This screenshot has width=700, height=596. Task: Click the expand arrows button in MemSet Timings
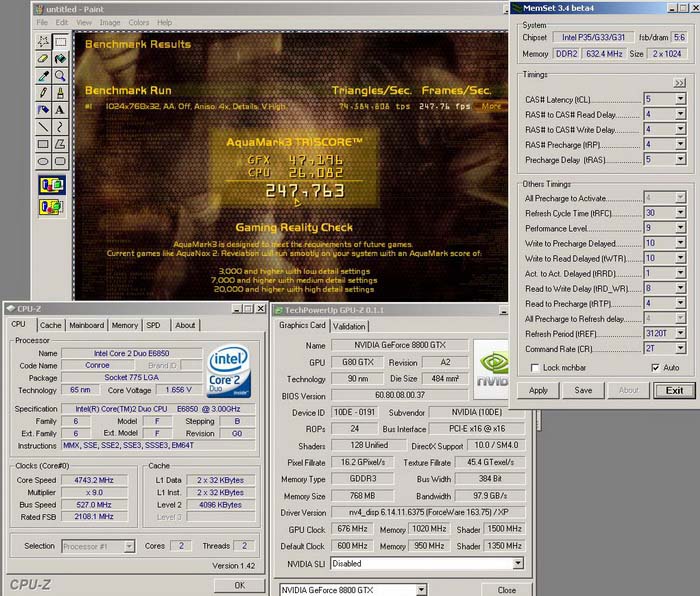(x=679, y=83)
